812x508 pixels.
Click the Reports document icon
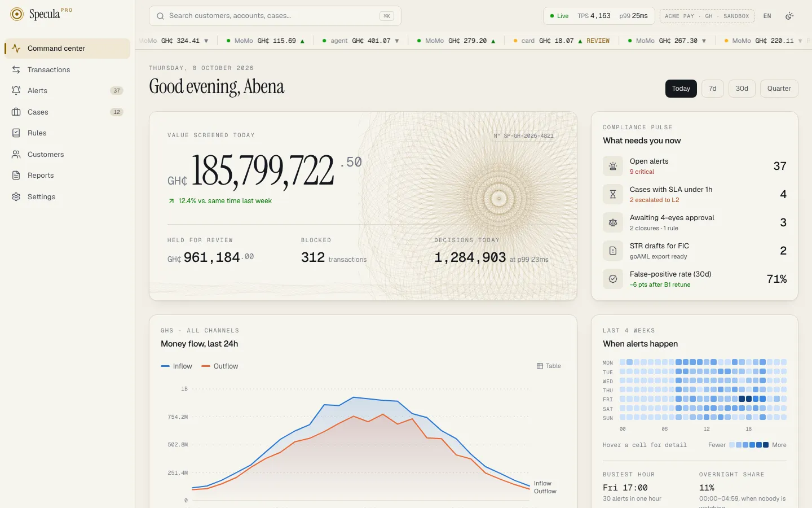pyautogui.click(x=16, y=176)
